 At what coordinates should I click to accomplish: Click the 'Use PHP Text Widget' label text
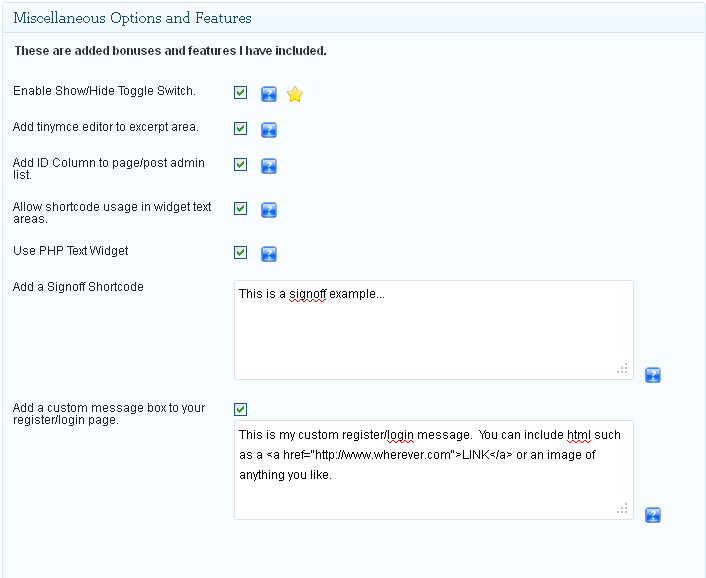tap(71, 251)
